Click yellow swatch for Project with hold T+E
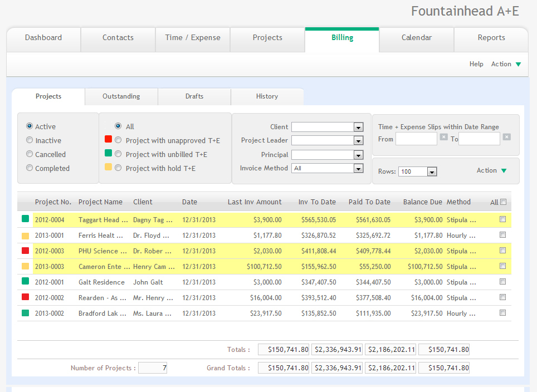The image size is (537, 392). click(x=108, y=168)
